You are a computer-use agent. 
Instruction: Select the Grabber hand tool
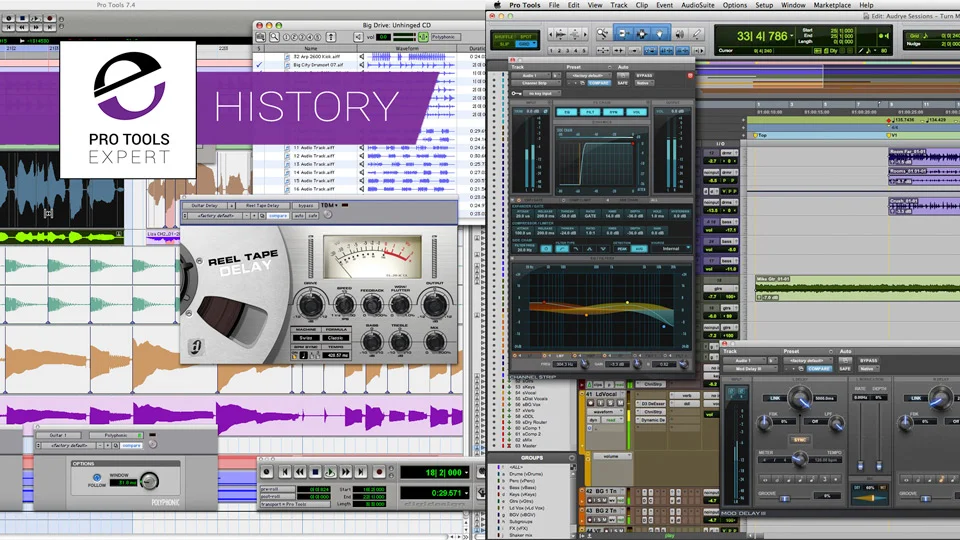click(x=659, y=34)
